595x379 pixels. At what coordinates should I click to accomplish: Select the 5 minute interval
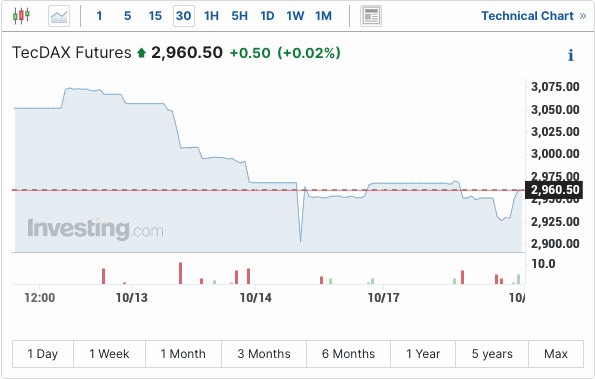point(128,16)
